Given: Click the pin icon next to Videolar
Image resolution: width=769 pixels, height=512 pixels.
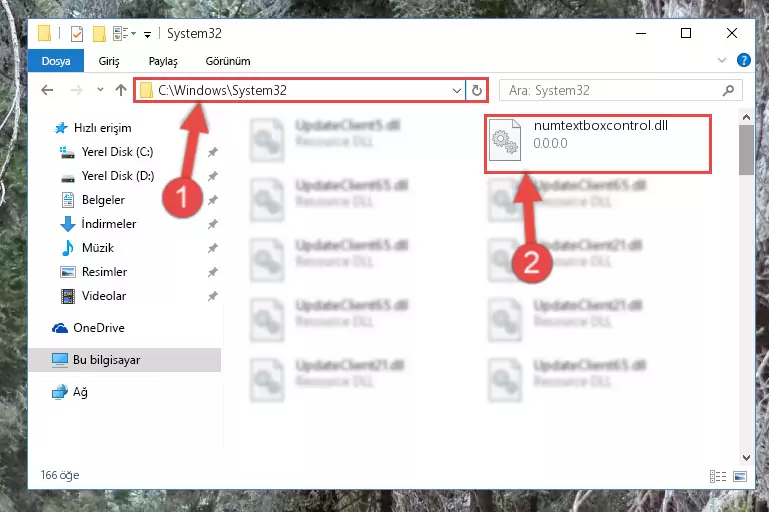Looking at the screenshot, I should click(x=212, y=296).
